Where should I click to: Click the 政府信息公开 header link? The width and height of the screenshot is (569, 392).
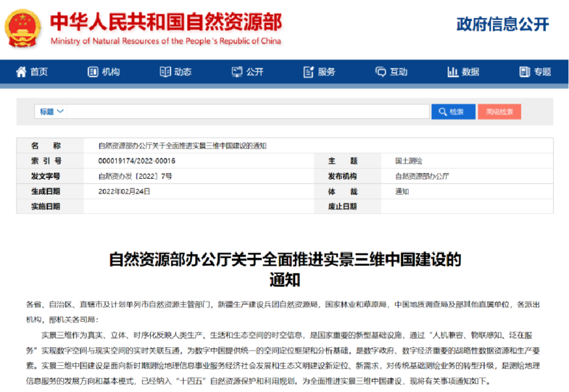[x=503, y=25]
